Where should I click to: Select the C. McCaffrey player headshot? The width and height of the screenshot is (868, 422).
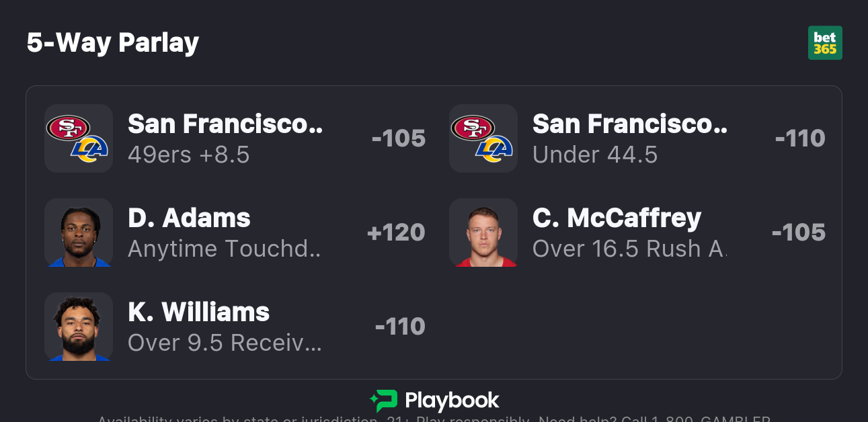(483, 233)
